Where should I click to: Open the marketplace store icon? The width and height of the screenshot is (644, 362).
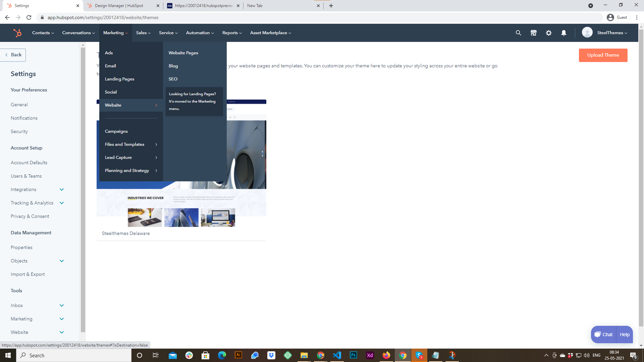pyautogui.click(x=533, y=33)
